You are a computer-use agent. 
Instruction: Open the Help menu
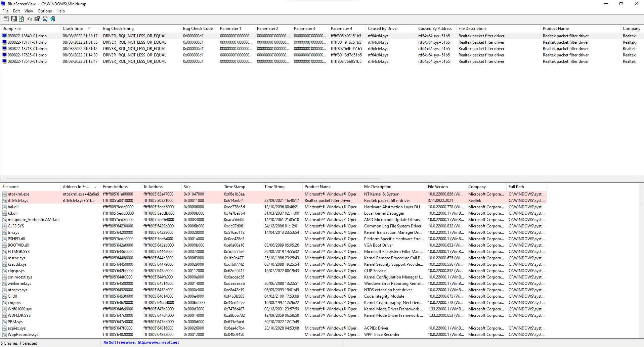click(60, 11)
